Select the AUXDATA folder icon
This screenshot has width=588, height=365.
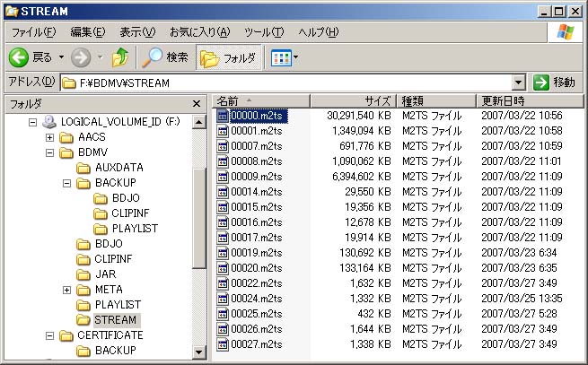click(x=83, y=168)
